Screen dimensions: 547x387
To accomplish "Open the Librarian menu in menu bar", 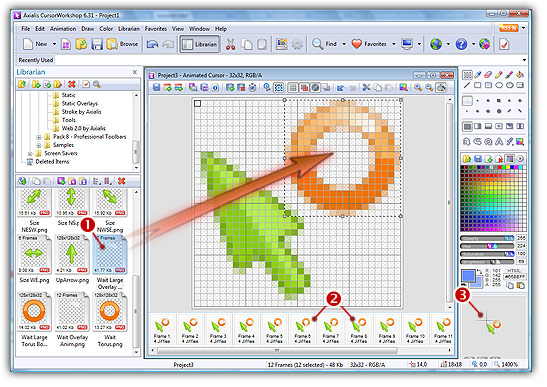I will (x=129, y=29).
